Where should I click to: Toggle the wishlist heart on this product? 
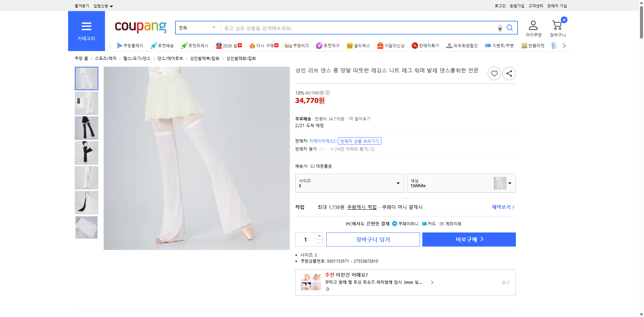[x=494, y=73]
